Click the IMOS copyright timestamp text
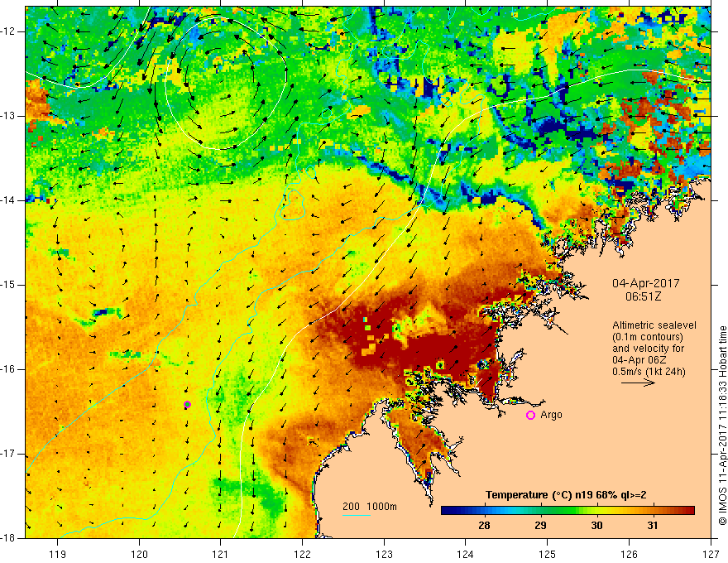 [722, 426]
